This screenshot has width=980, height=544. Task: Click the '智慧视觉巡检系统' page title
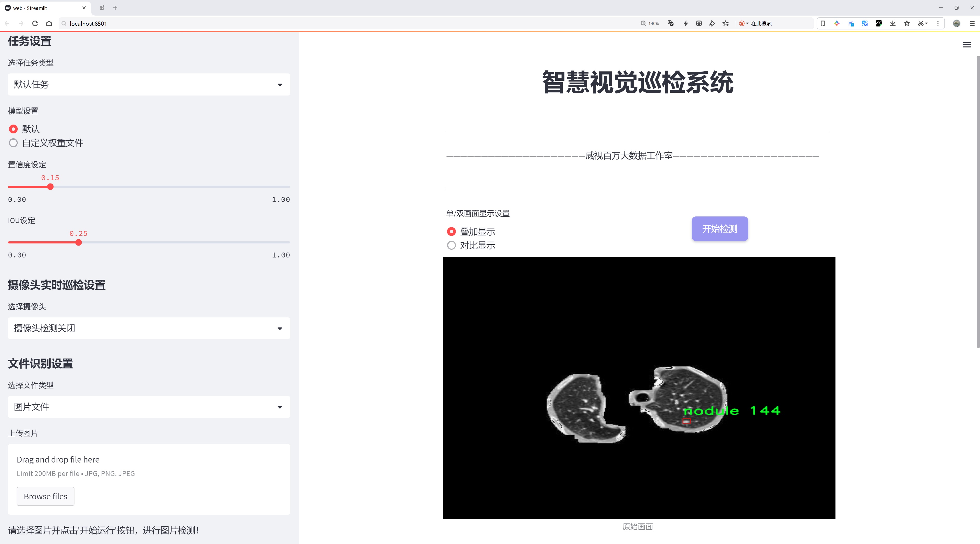point(638,82)
